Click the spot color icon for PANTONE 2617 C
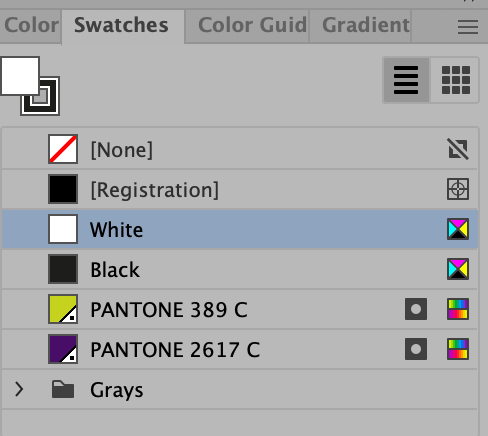 pos(416,349)
